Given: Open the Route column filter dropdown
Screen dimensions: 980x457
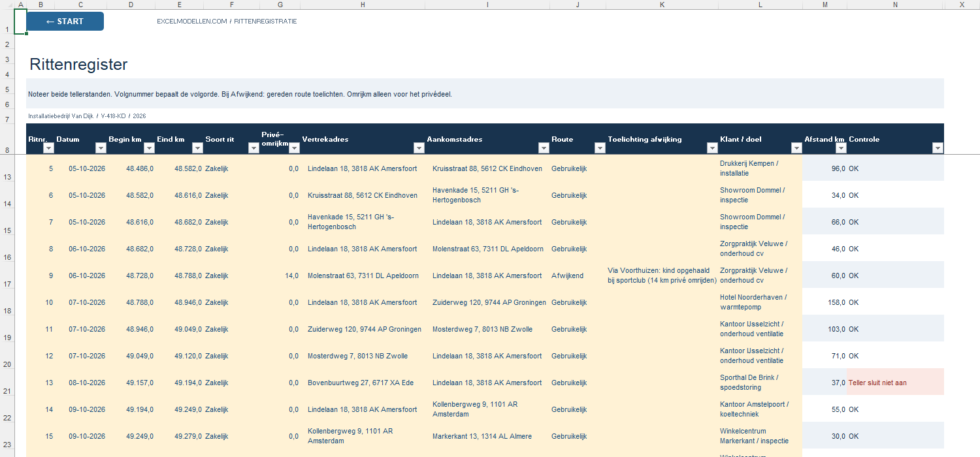Looking at the screenshot, I should [600, 148].
